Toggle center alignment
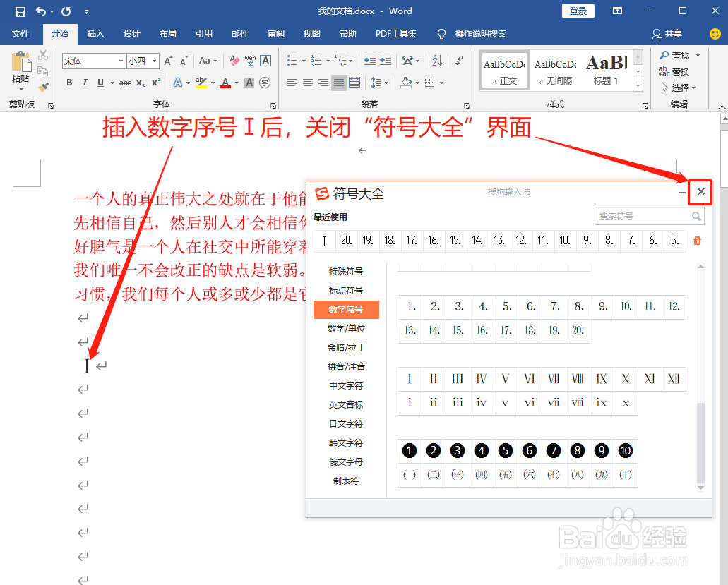 307,83
